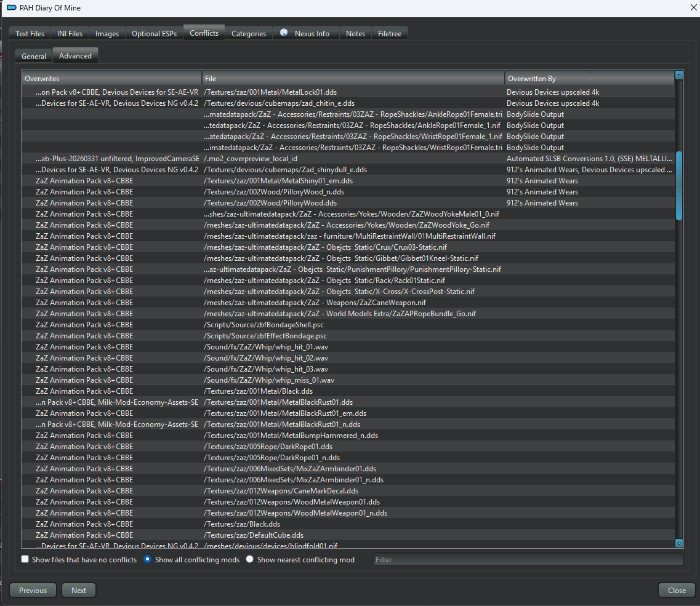Image resolution: width=700 pixels, height=606 pixels.
Task: Sort by the Overwrites column header
Action: 111,79
